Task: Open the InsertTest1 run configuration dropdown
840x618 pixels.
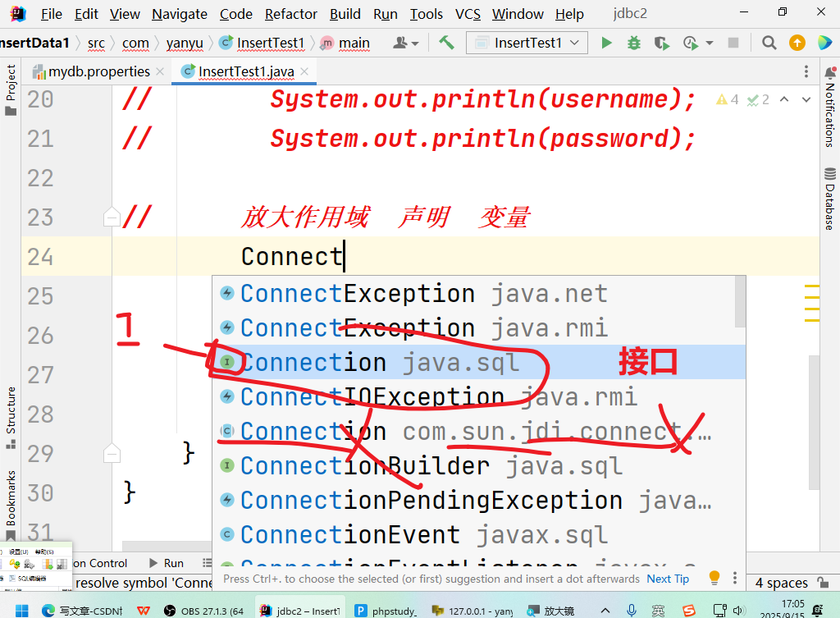Action: [x=527, y=43]
